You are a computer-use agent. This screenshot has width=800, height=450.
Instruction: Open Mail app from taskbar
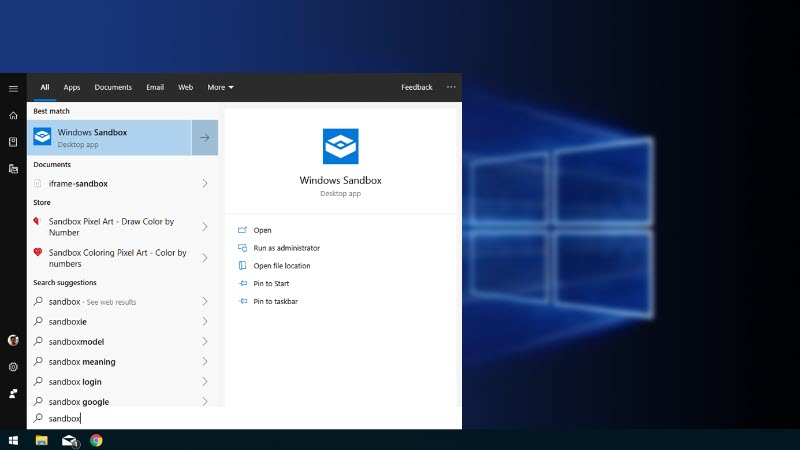pos(69,440)
